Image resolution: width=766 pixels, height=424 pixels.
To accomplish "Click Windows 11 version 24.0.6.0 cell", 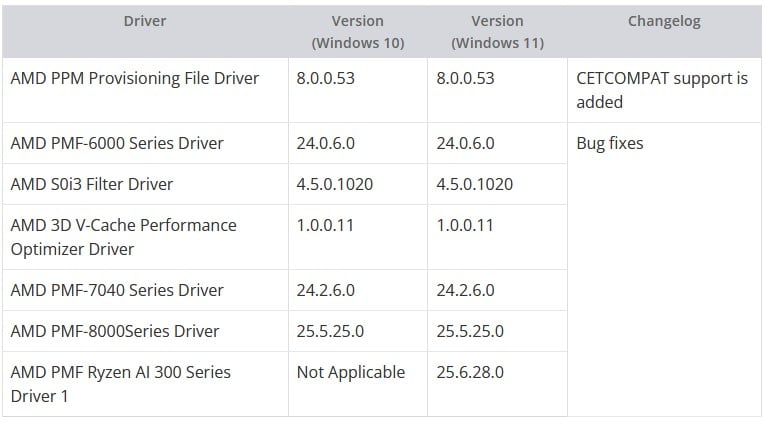I will (466, 143).
